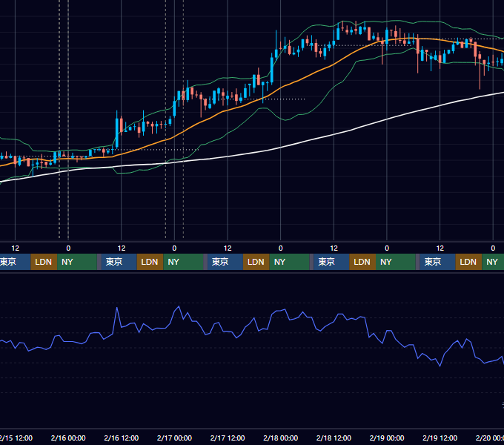This screenshot has height=445, width=504.
Task: Select the NY session block starting 2/18
Action: (x=396, y=262)
